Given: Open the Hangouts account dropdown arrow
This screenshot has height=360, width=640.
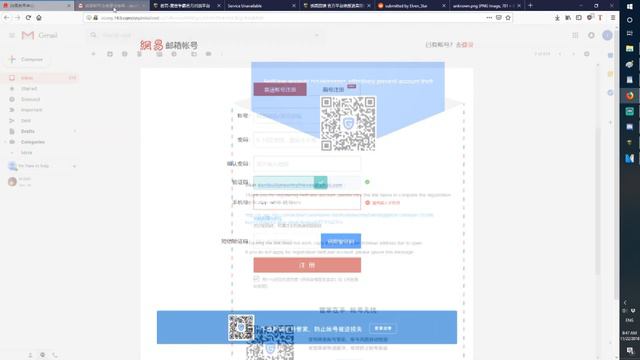Looking at the screenshot, I should pos(74,166).
